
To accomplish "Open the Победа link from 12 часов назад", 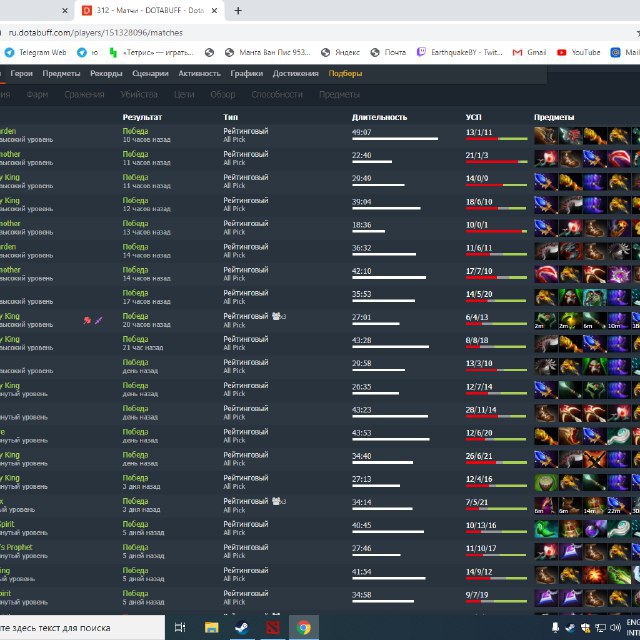I will pyautogui.click(x=135, y=200).
